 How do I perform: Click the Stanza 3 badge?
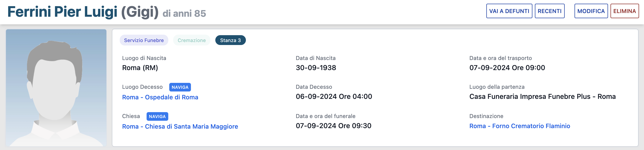coord(230,40)
